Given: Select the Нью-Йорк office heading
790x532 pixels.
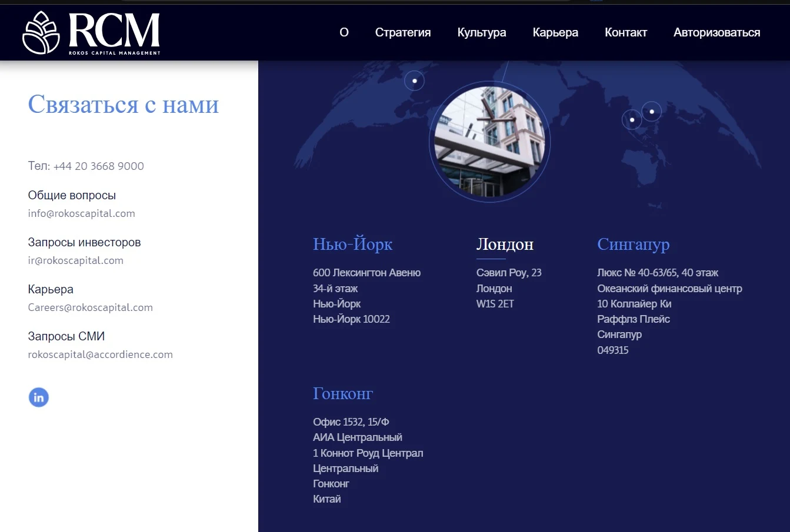Looking at the screenshot, I should 352,244.
